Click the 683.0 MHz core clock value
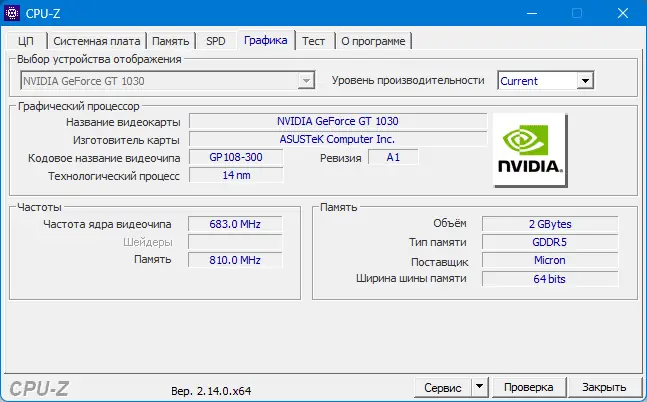 (235, 224)
